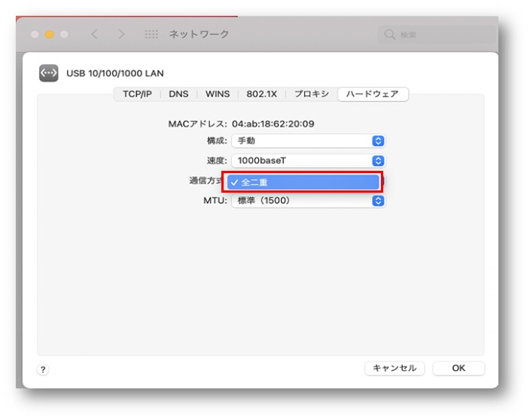The width and height of the screenshot is (530, 420).
Task: Open help with the question mark button
Action: 43,370
